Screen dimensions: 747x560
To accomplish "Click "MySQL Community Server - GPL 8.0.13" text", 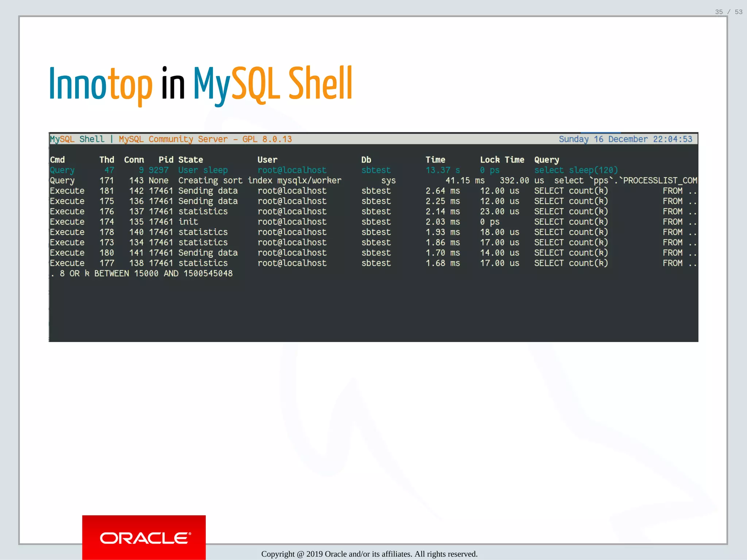I will 205,139.
